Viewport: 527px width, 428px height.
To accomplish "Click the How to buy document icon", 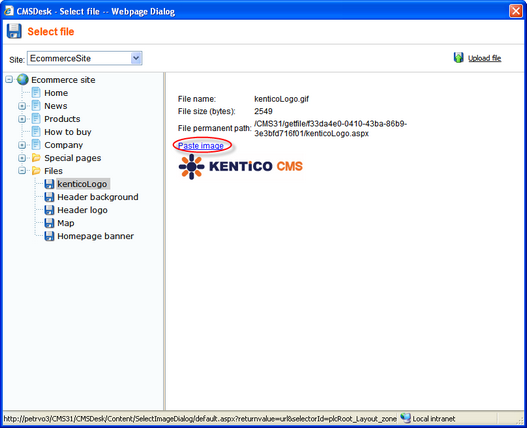I will click(x=36, y=131).
